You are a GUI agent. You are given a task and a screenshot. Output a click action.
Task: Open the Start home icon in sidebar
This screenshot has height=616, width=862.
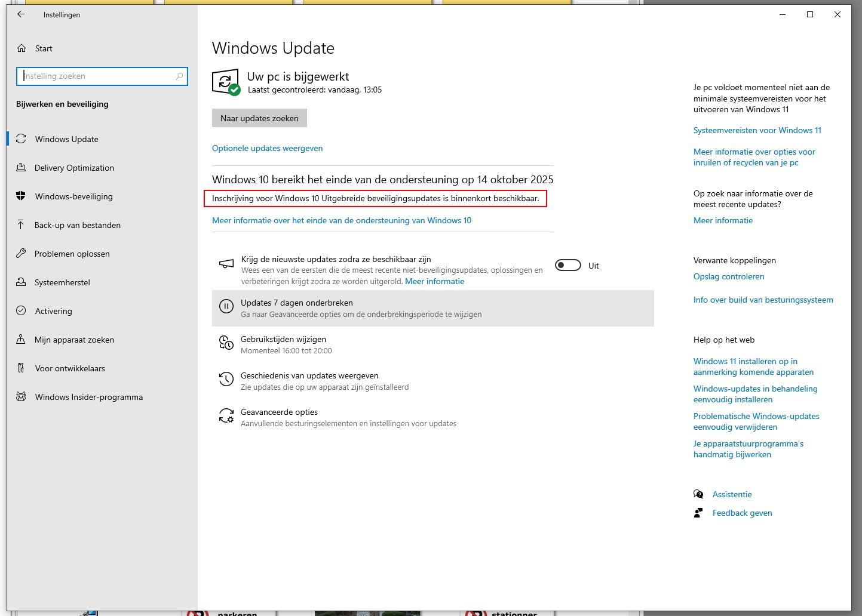pyautogui.click(x=22, y=48)
